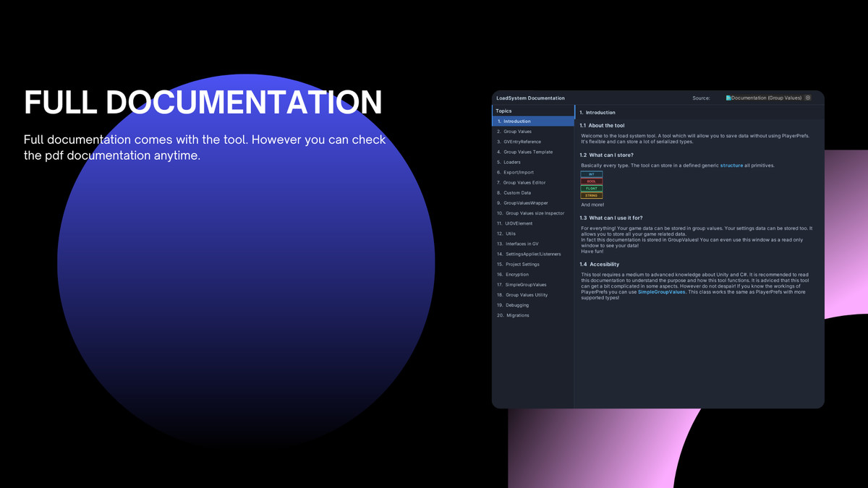Select topic 1. Introduction
This screenshot has width=868, height=488.
pos(533,121)
